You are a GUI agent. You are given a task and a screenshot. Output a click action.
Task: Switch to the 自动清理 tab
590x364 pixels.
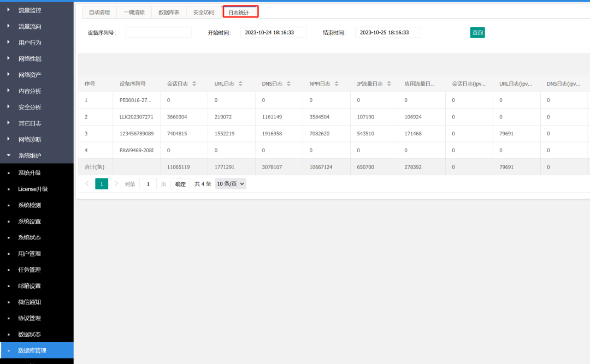[99, 13]
